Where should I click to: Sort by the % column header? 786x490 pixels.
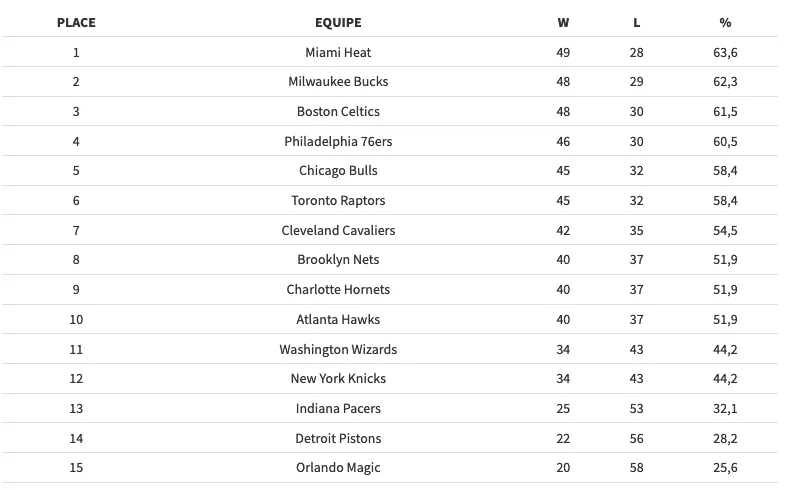coord(725,22)
